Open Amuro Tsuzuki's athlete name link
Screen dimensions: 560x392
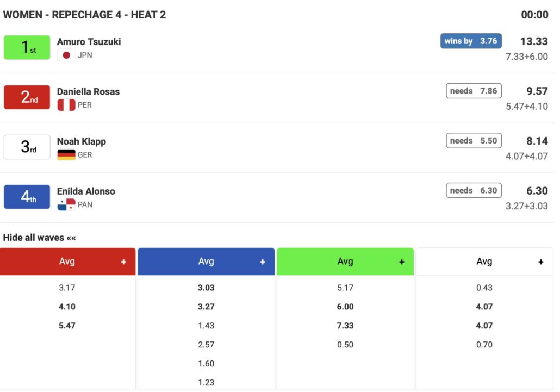coord(89,42)
